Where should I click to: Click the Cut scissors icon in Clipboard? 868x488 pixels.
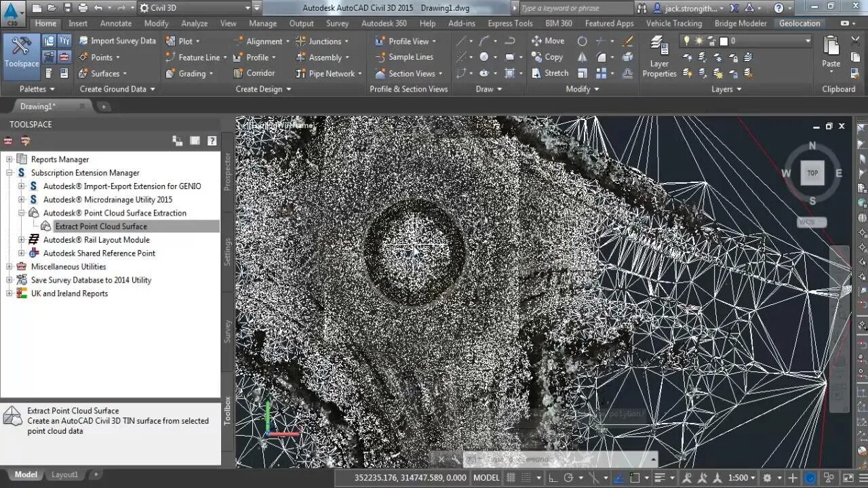(x=855, y=41)
